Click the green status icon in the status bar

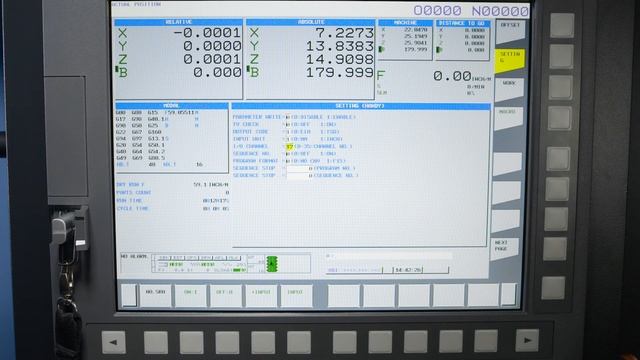pyautogui.click(x=272, y=264)
